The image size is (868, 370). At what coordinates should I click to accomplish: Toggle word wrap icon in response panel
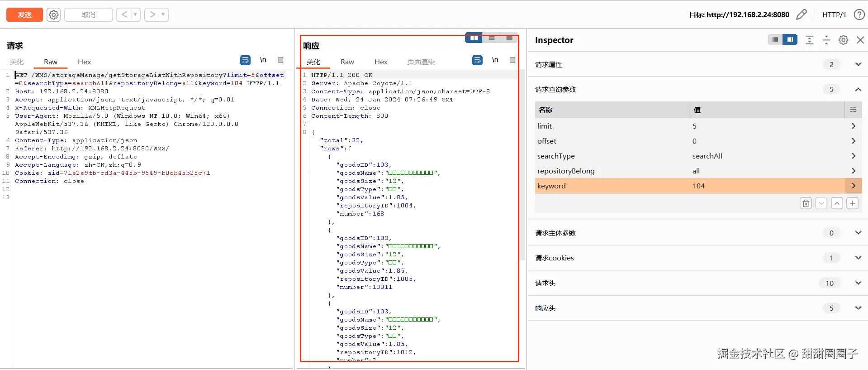477,60
